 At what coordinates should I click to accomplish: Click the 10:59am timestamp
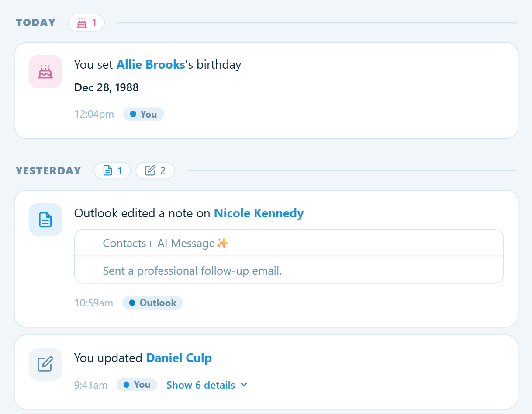pos(93,303)
